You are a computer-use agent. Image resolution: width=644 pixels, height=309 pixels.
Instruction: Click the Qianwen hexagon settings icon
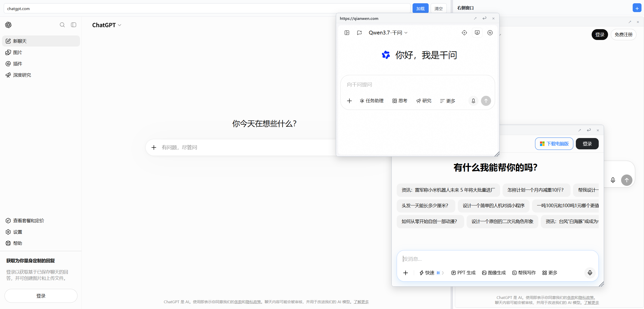(x=464, y=33)
